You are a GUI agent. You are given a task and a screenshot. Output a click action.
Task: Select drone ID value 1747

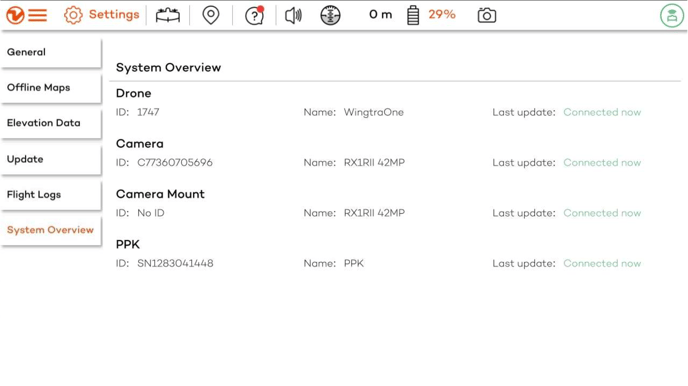[148, 112]
